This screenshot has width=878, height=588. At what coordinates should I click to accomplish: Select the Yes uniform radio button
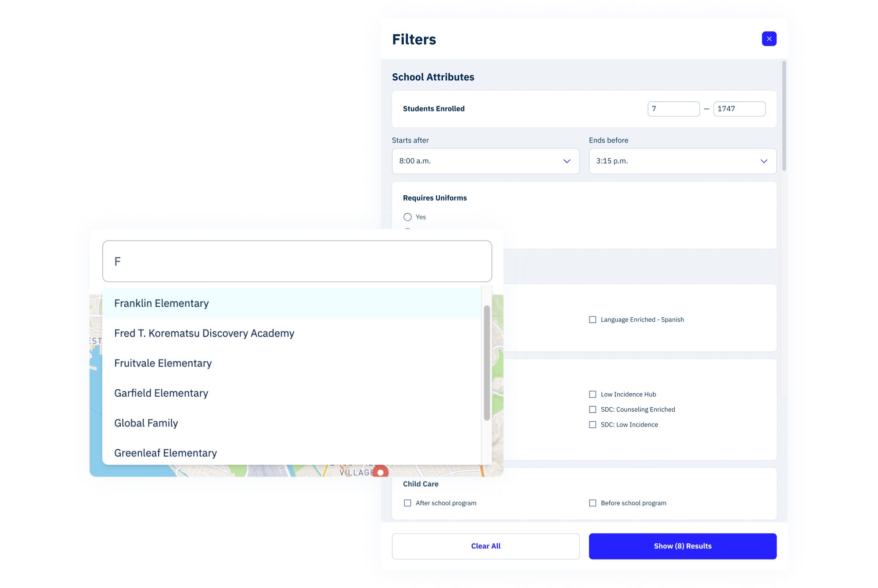tap(407, 217)
